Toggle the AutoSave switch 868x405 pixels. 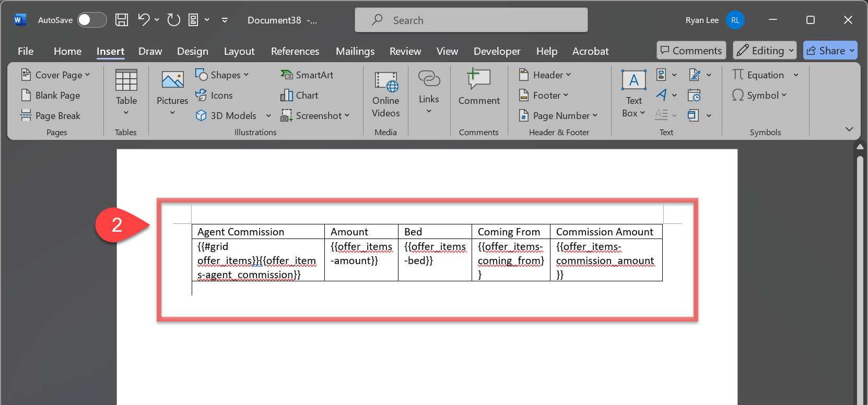(x=92, y=20)
